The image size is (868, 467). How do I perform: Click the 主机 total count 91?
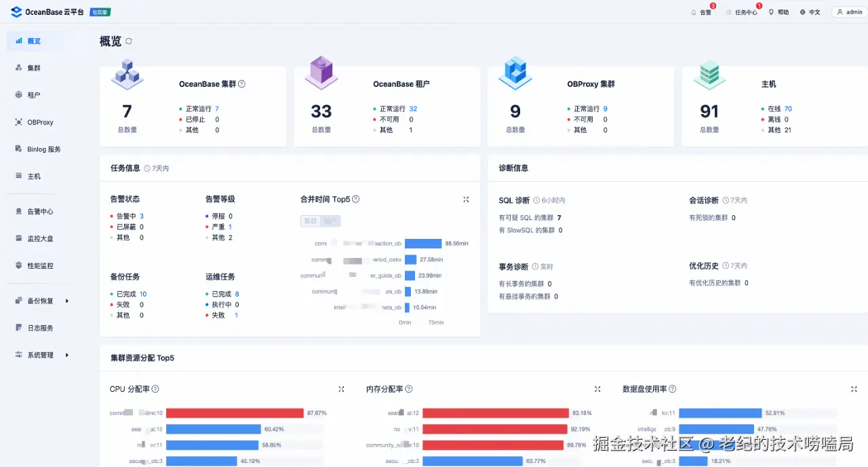point(709,111)
